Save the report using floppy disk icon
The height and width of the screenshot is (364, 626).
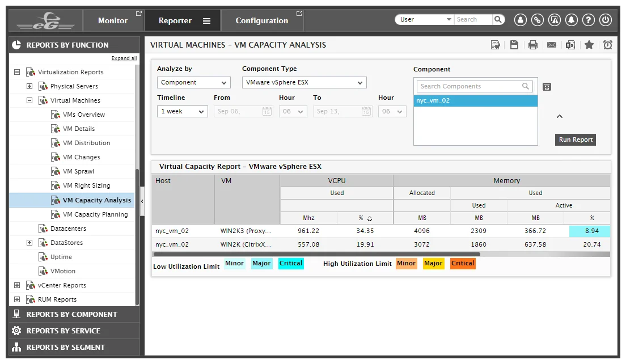click(x=514, y=45)
